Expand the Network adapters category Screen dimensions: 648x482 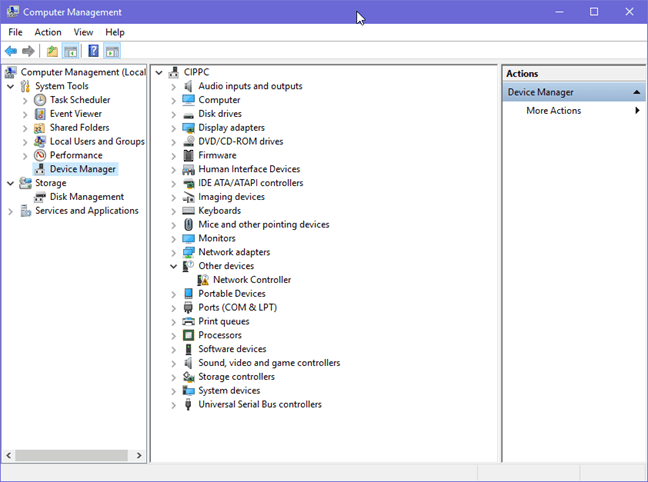[x=173, y=253]
